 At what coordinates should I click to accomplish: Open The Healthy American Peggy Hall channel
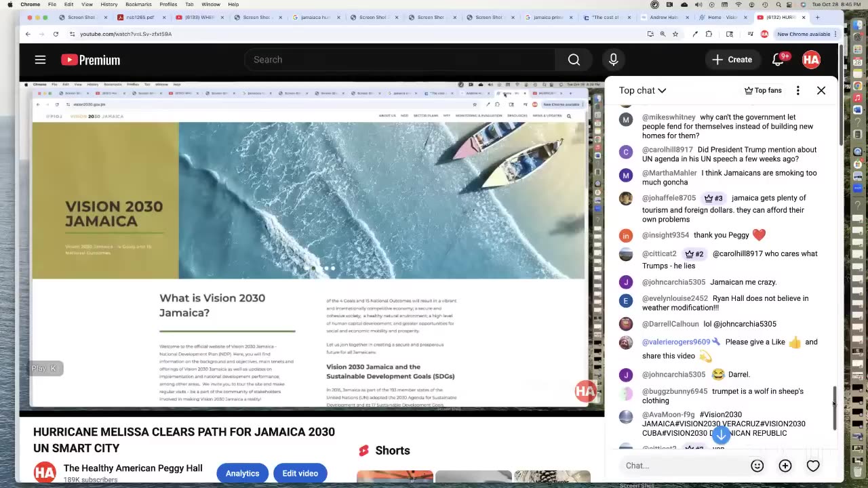click(x=133, y=468)
